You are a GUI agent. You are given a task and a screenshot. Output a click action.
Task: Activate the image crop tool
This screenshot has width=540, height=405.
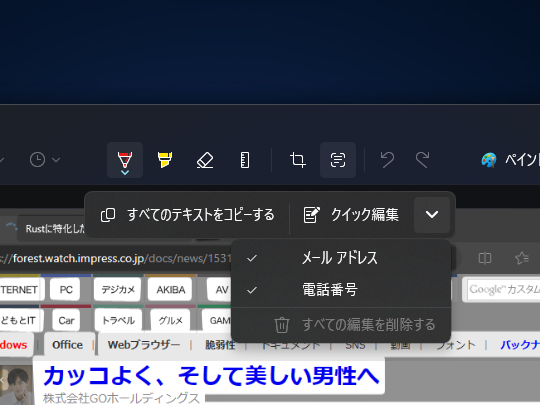click(x=298, y=160)
